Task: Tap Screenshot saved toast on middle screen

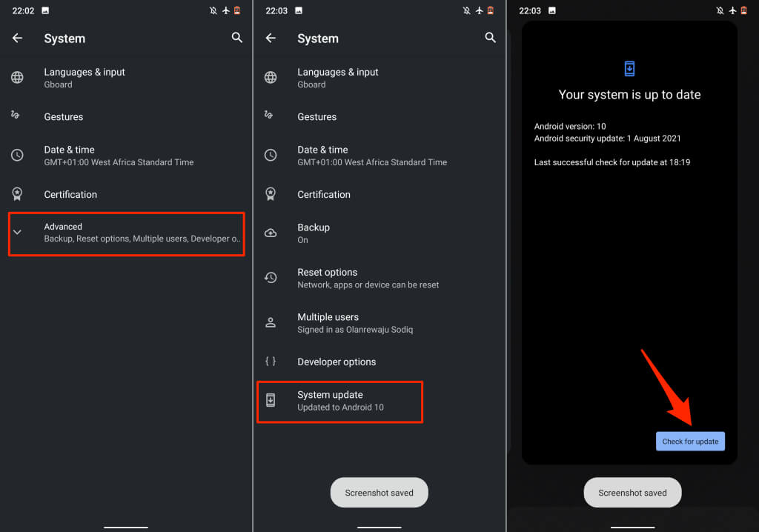Action: point(379,492)
